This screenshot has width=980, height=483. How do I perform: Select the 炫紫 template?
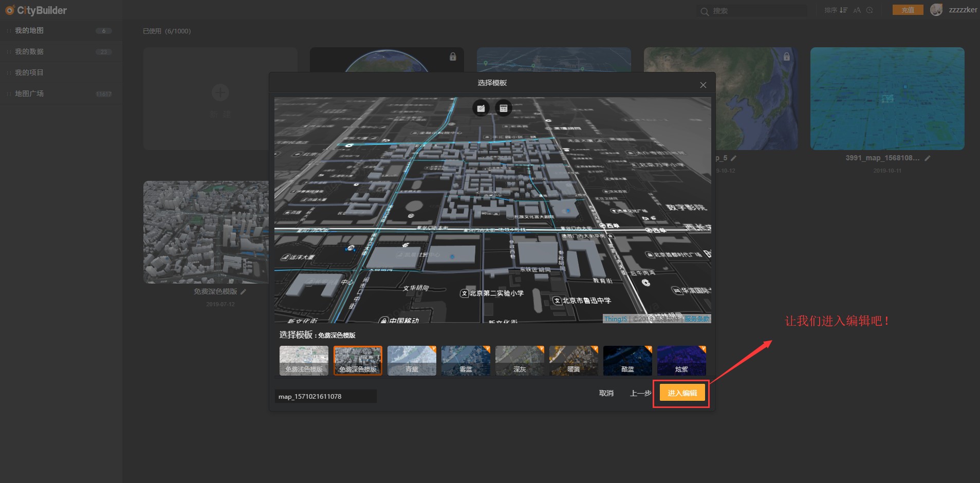click(681, 361)
